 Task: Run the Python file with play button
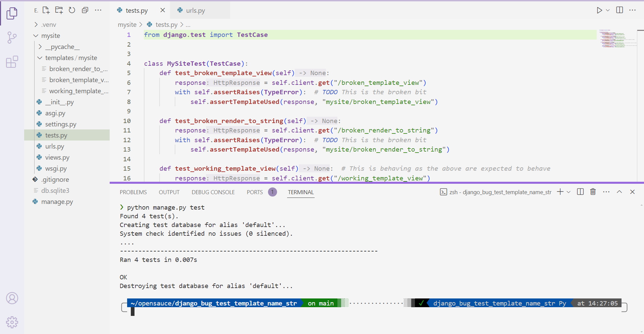[x=599, y=10]
